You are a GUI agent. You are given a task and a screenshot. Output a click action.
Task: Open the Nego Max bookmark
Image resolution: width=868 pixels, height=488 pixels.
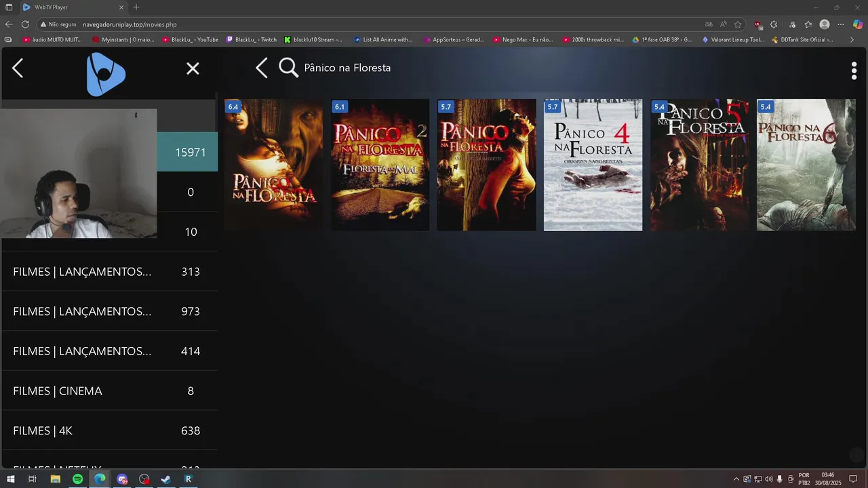pos(523,40)
